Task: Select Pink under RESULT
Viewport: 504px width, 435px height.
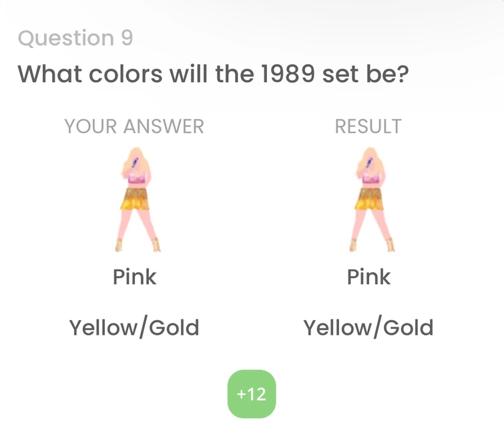Action: pos(368,277)
